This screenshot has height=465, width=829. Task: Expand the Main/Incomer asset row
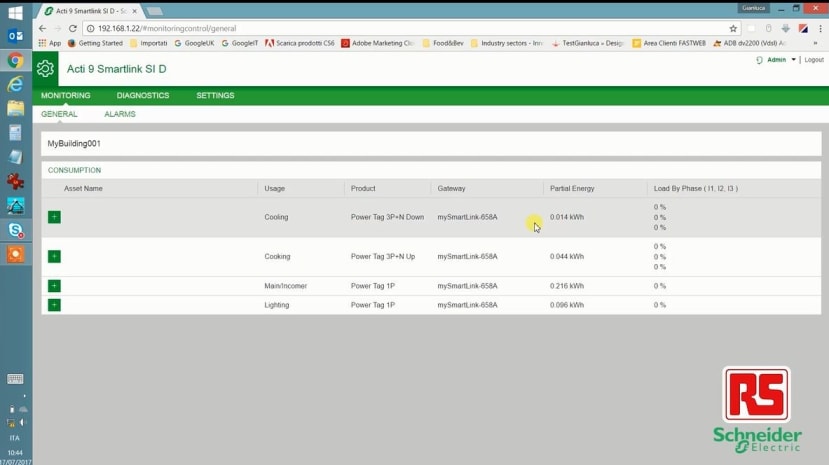[x=54, y=286]
